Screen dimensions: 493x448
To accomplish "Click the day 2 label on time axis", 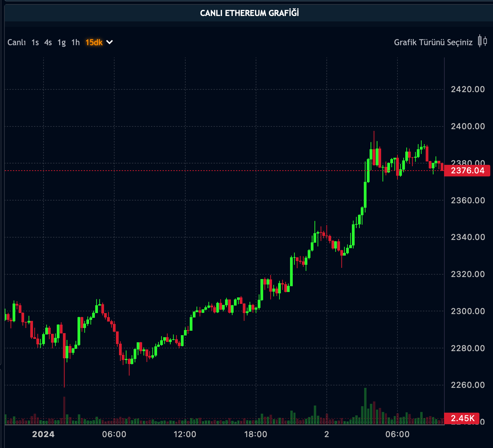I will coord(327,434).
